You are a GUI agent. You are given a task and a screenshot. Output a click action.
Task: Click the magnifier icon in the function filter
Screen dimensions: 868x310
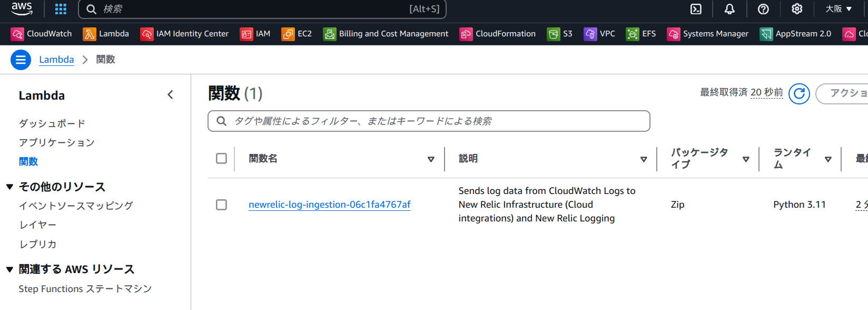222,121
